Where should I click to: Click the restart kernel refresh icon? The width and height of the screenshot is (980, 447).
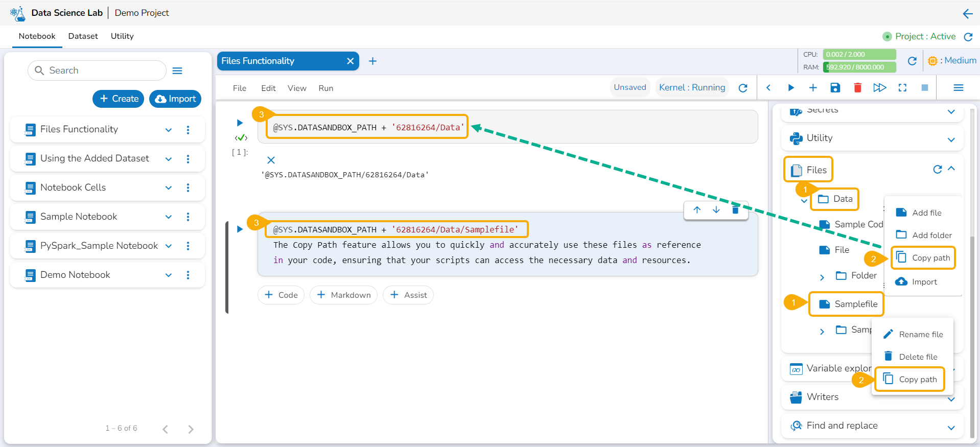(743, 88)
